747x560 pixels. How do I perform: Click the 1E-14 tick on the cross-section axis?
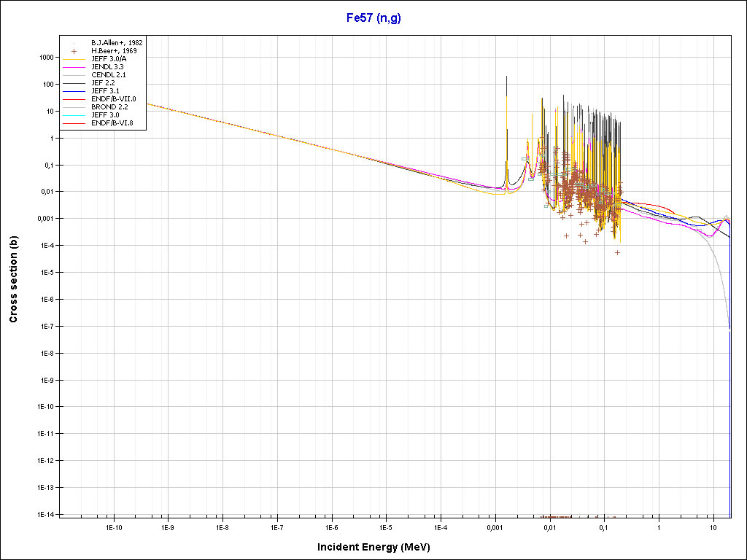45,514
